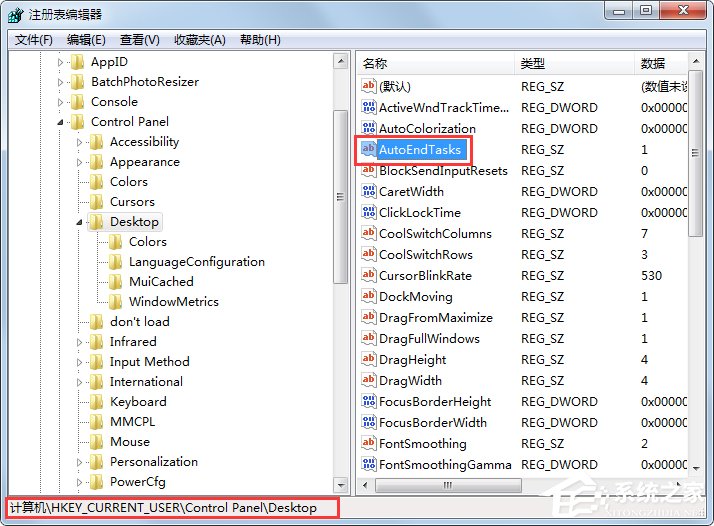This screenshot has height=526, width=714.
Task: Sort by the 名称 column header
Action: point(436,63)
